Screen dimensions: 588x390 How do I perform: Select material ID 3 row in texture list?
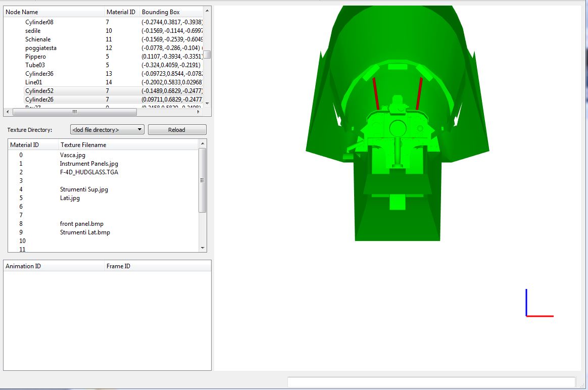tap(104, 181)
